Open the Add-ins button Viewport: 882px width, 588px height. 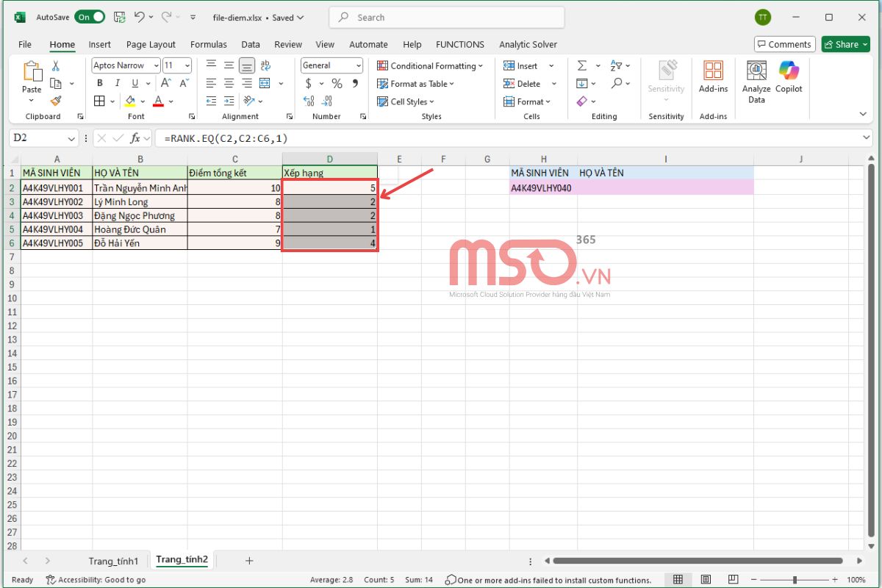[x=713, y=77]
